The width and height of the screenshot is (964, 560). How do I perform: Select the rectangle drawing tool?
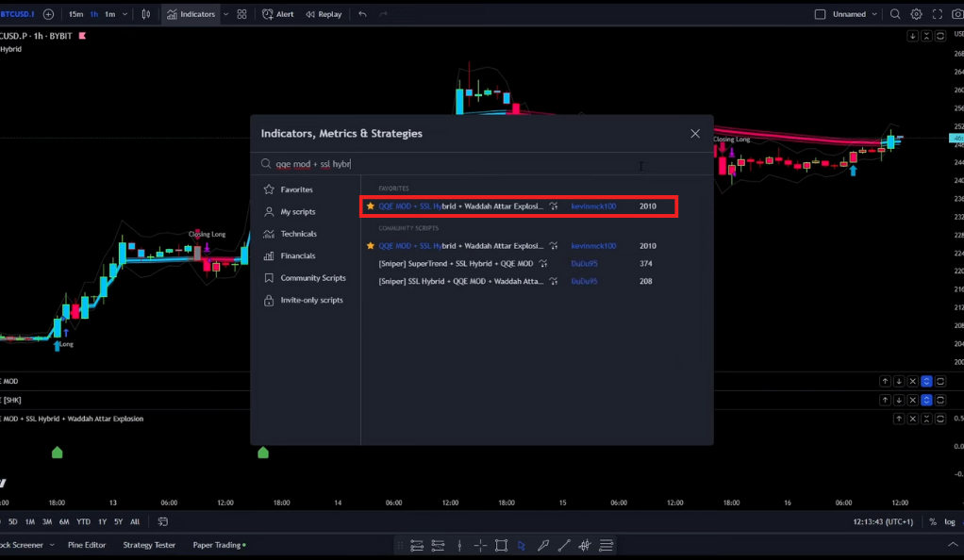[x=501, y=545]
